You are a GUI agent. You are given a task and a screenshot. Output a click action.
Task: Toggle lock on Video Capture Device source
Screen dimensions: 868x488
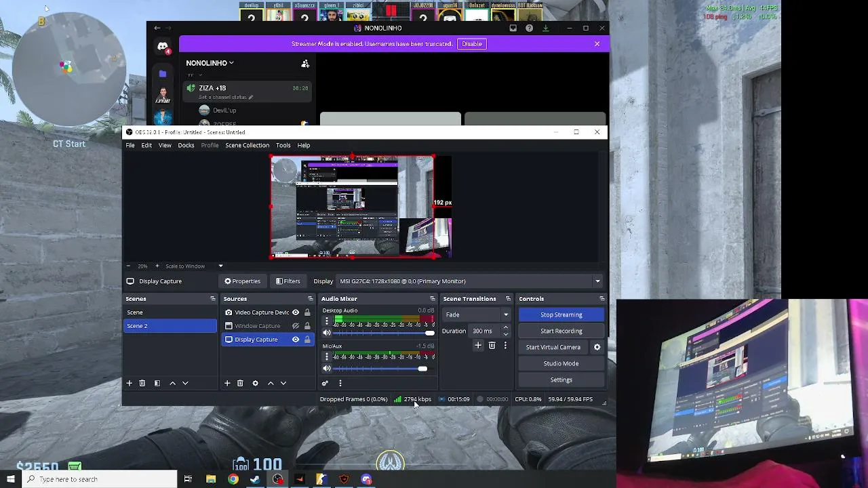[x=307, y=312]
